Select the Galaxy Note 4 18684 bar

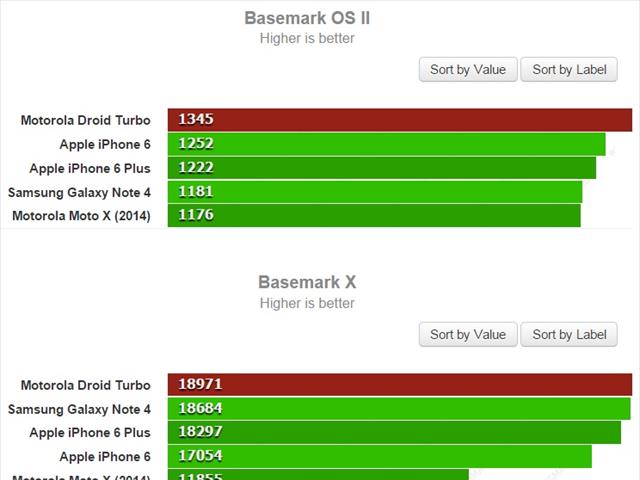pos(399,409)
